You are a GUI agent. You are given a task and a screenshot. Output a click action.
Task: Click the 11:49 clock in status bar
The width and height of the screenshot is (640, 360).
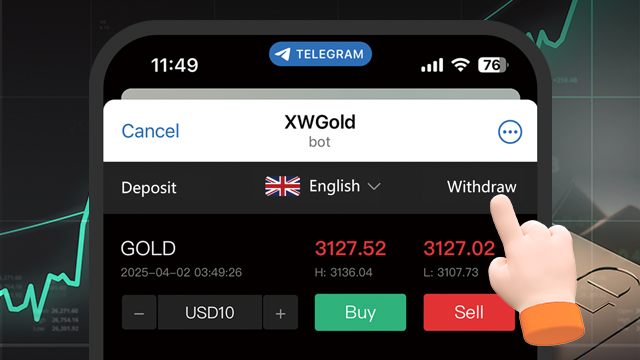[x=174, y=65]
